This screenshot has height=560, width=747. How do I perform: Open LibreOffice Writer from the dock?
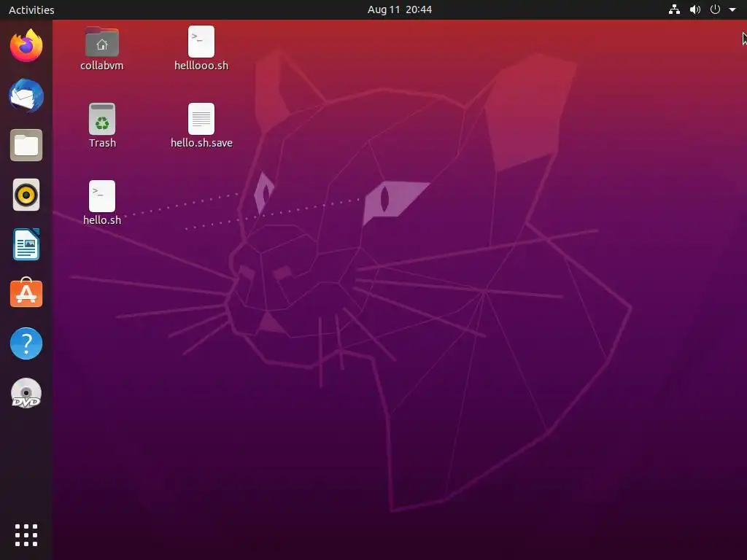tap(26, 244)
